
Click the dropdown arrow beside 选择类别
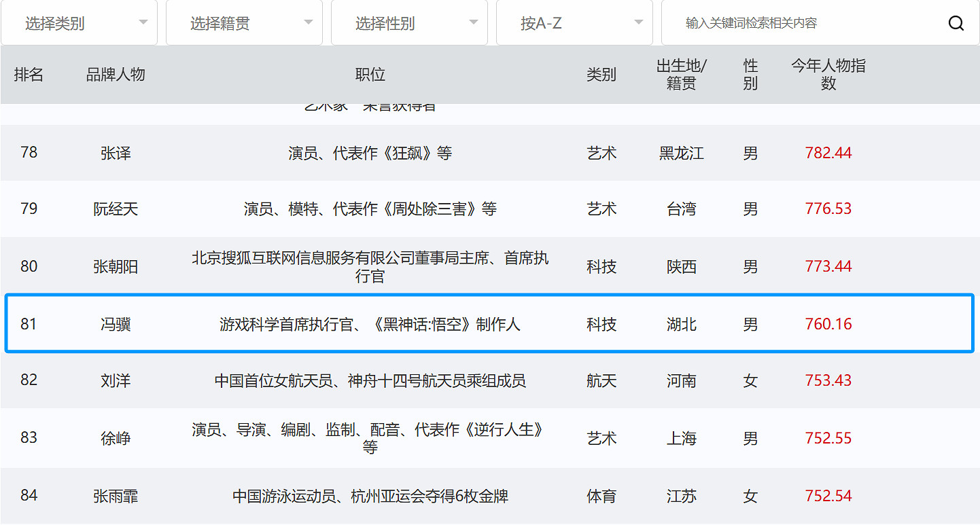143,22
